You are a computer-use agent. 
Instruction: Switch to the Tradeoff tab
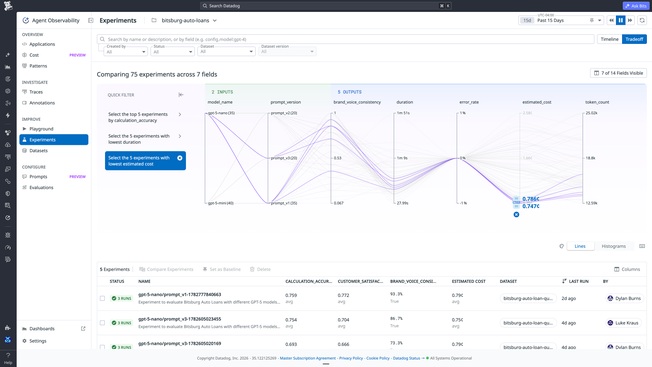(x=634, y=39)
